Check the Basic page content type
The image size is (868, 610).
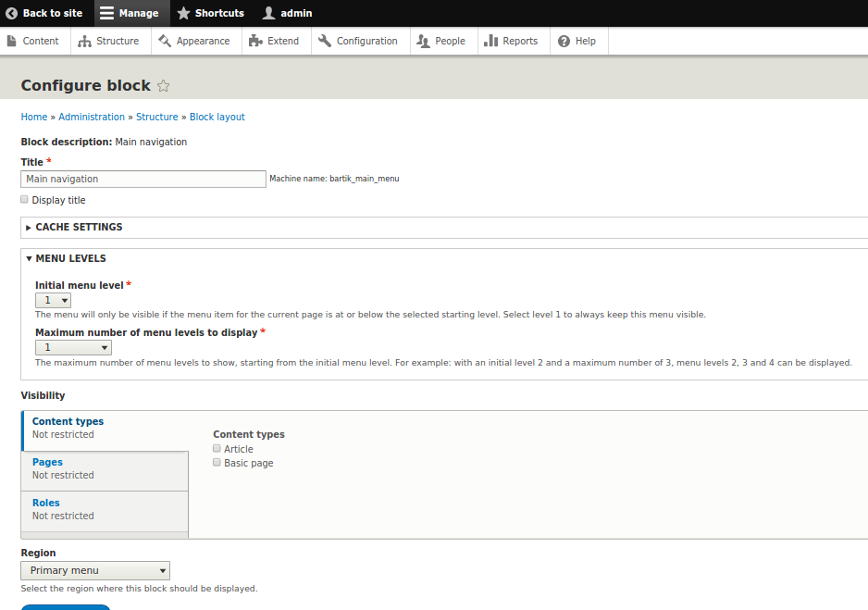[x=216, y=462]
